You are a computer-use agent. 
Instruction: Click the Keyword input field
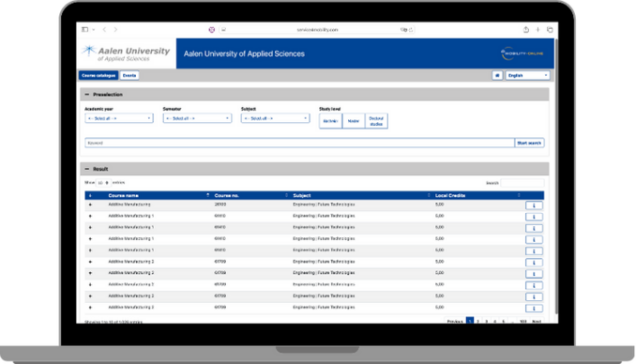299,143
